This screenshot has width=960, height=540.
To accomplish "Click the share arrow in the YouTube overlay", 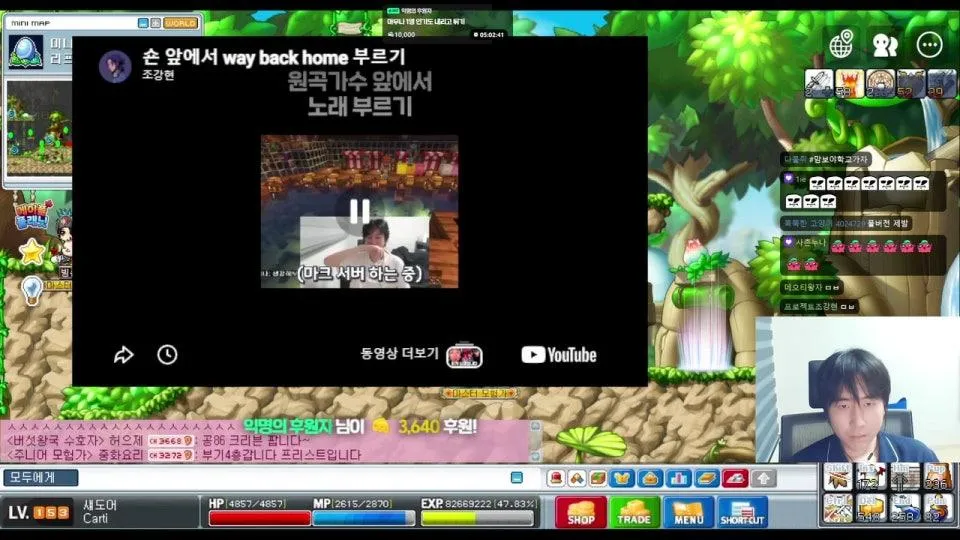I will point(123,355).
